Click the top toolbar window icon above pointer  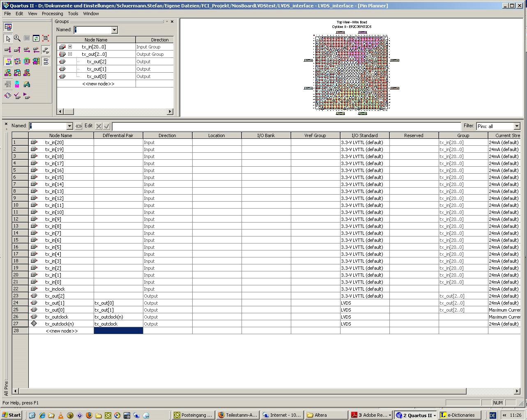[8, 27]
